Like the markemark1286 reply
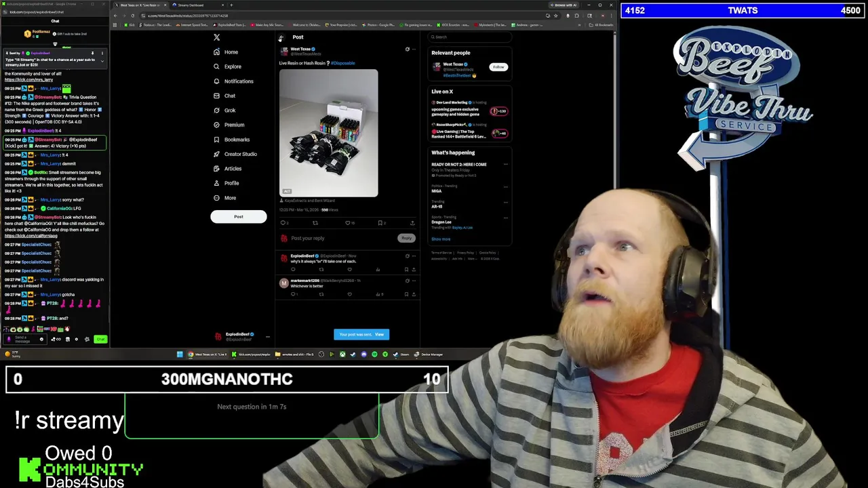 pyautogui.click(x=350, y=294)
